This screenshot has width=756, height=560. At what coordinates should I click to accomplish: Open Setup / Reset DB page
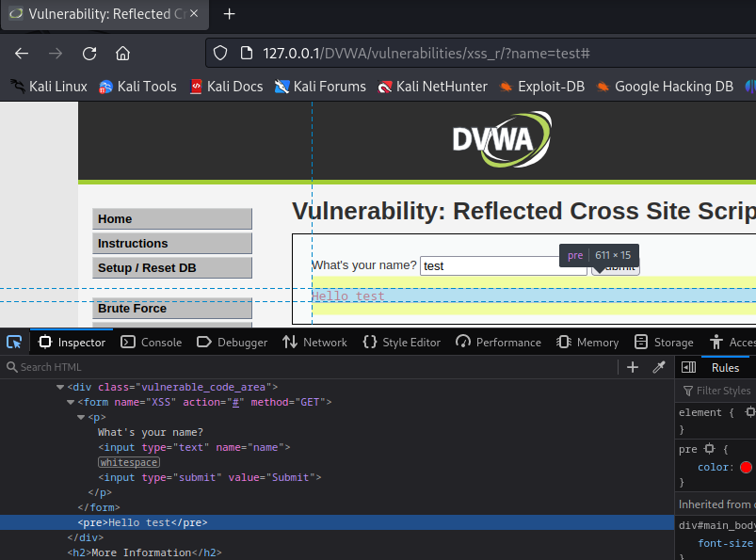click(172, 268)
